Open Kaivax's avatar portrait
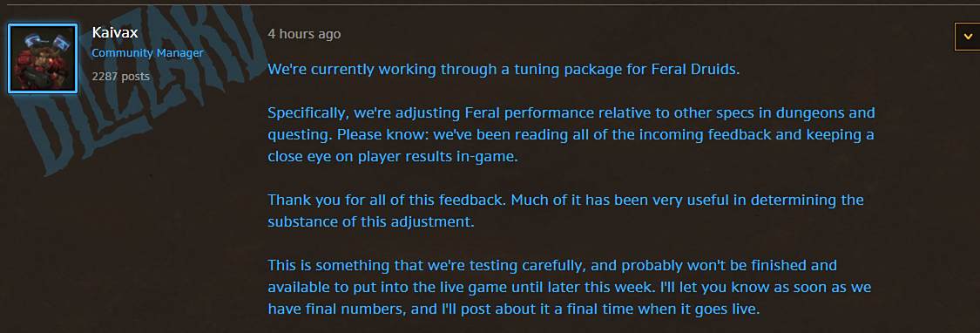This screenshot has width=980, height=333. tap(43, 58)
